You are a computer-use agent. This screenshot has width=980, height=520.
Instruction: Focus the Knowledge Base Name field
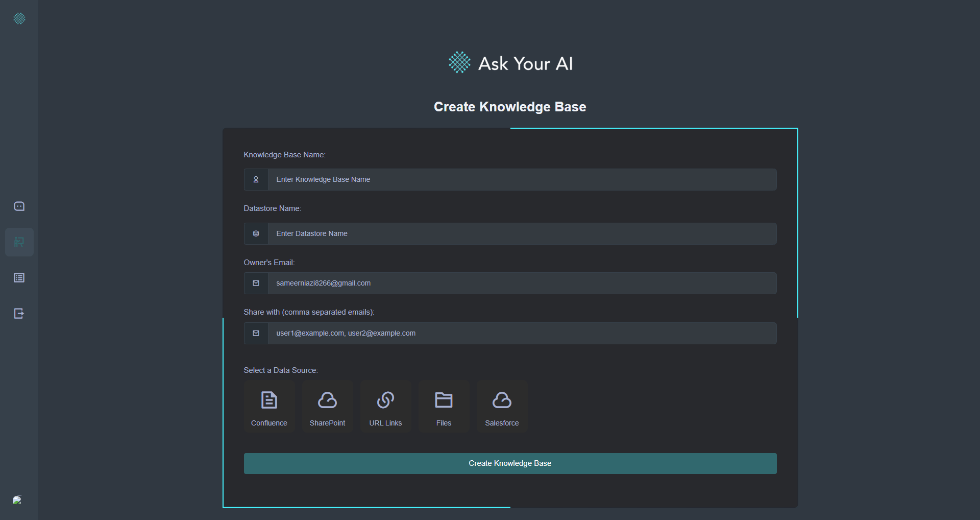click(x=522, y=180)
